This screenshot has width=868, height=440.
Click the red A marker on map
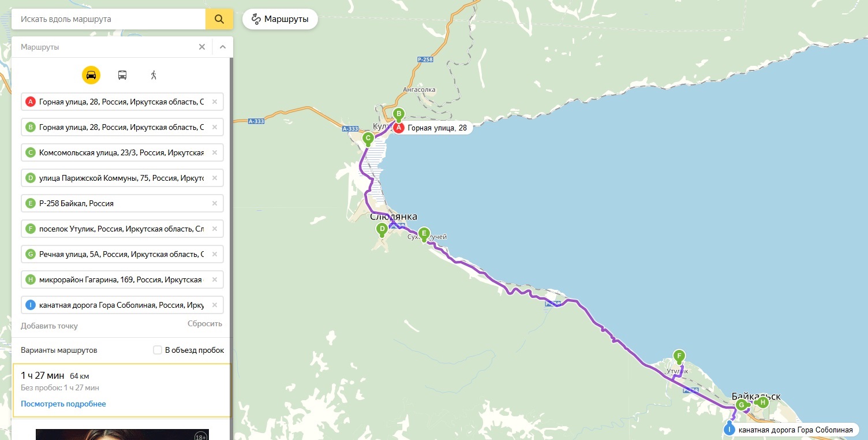tap(398, 128)
